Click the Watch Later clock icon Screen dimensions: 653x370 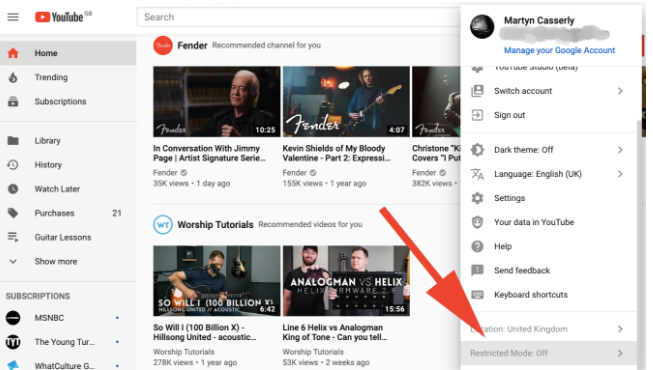13,189
